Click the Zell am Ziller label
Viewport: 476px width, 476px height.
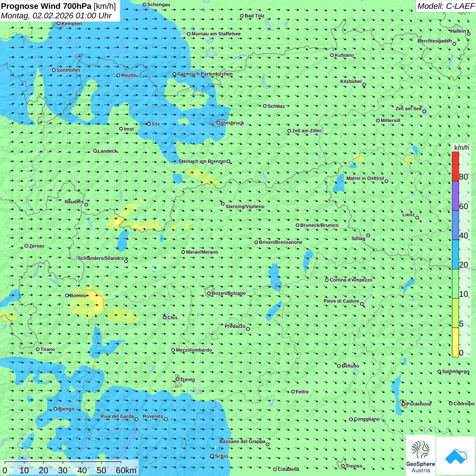click(x=307, y=131)
